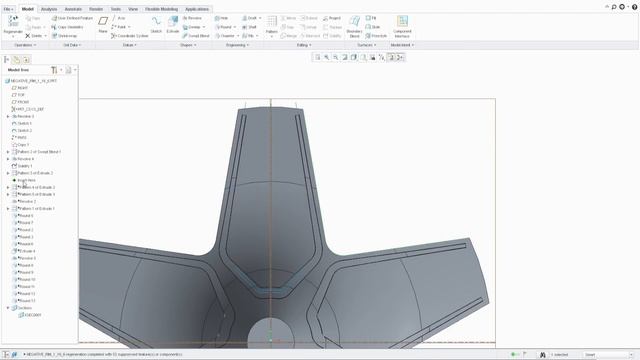Select the RIGHT datum plane
This screenshot has width=640, height=360.
[x=20, y=88]
